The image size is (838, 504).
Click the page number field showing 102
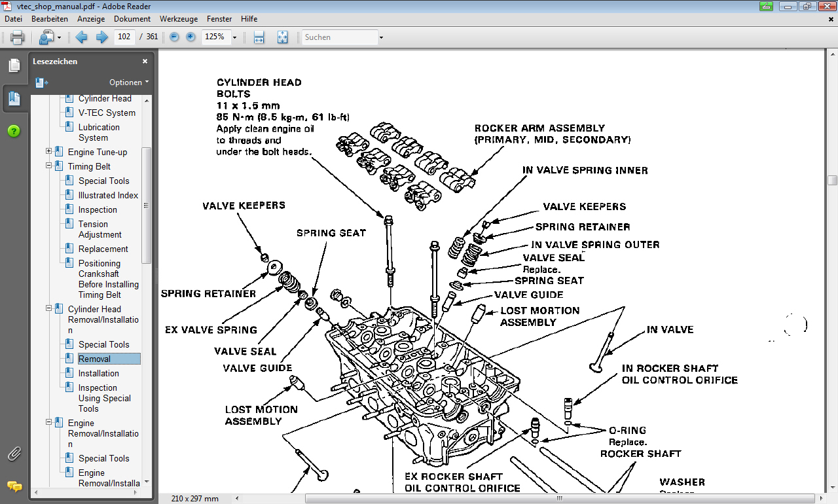124,37
